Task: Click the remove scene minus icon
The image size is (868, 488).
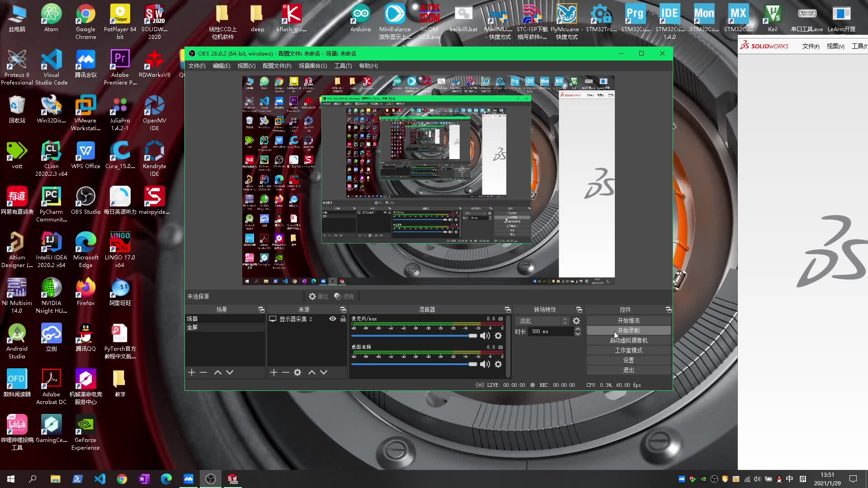Action: point(203,372)
